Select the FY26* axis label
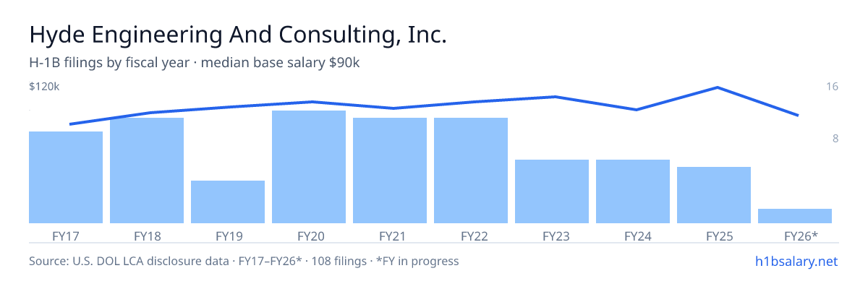 (801, 236)
